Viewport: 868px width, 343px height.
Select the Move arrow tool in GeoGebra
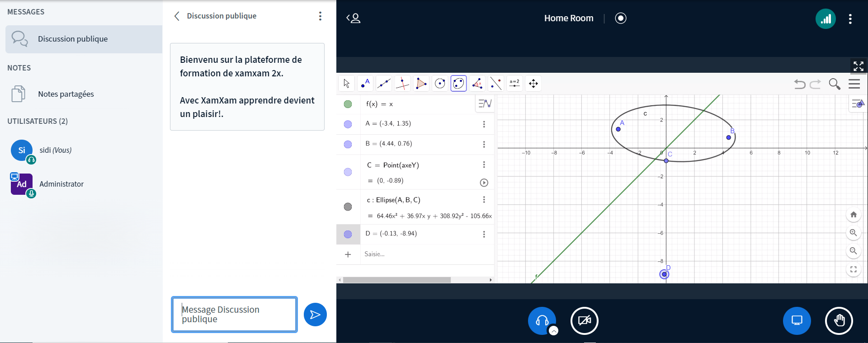click(347, 84)
